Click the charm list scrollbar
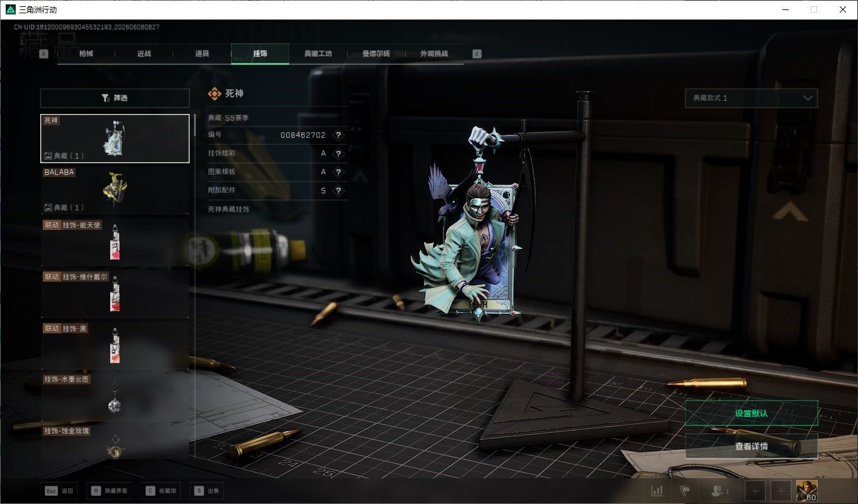Screen dimensions: 858x504 [195, 126]
